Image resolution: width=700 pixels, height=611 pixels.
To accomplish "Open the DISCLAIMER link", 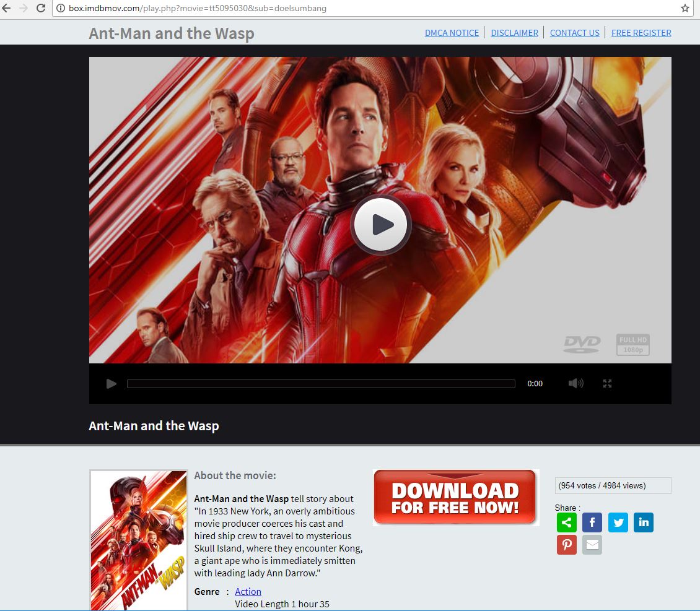I will click(x=514, y=33).
